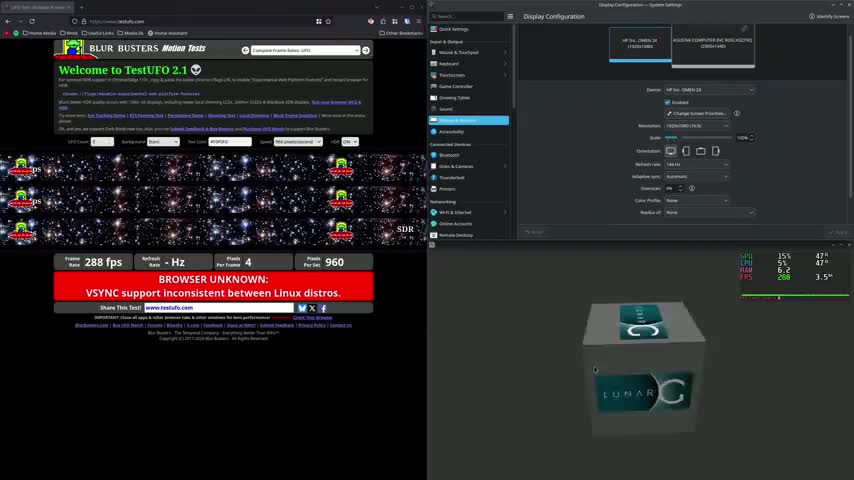Screen dimensions: 854x480
Task: Select the ASUSTek ROG monitor thumbnail
Action: point(713,46)
